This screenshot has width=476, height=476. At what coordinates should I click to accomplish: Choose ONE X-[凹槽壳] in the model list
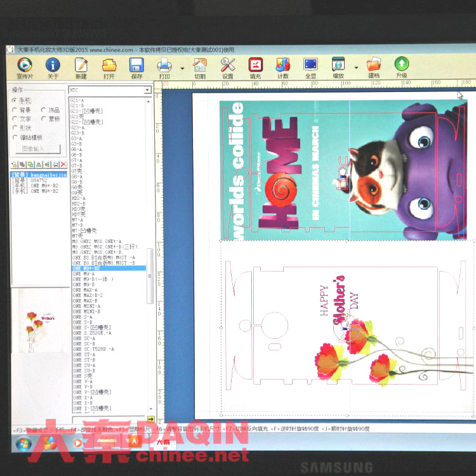pyautogui.click(x=92, y=408)
